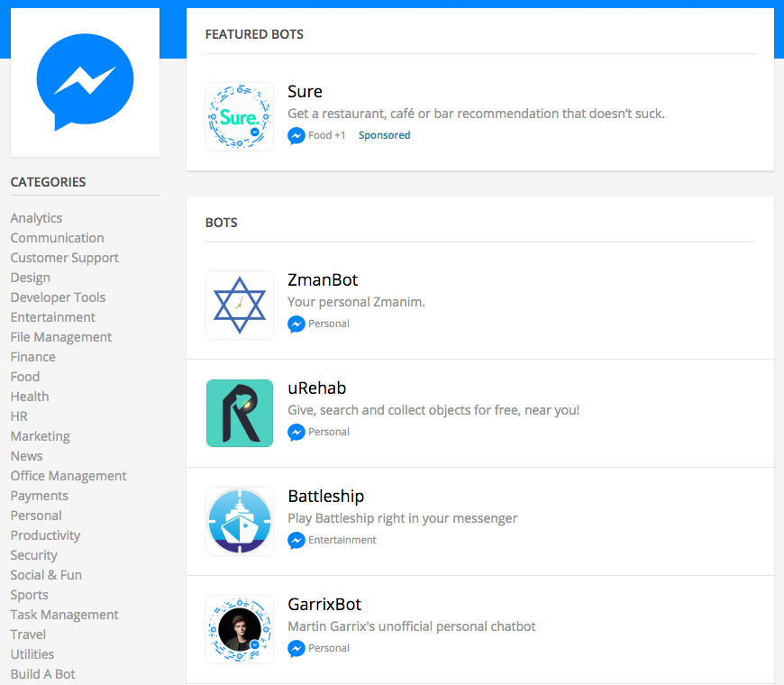Open the Analytics category
The image size is (784, 685).
coord(37,218)
